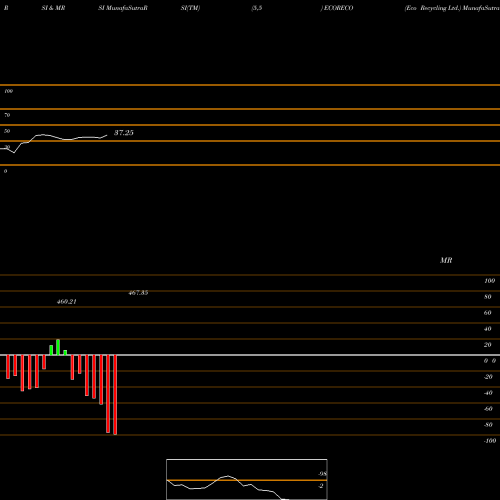The height and width of the screenshot is (500, 500).
Task: Open the mini line chart thumbnail at bottom
Action: (x=247, y=479)
